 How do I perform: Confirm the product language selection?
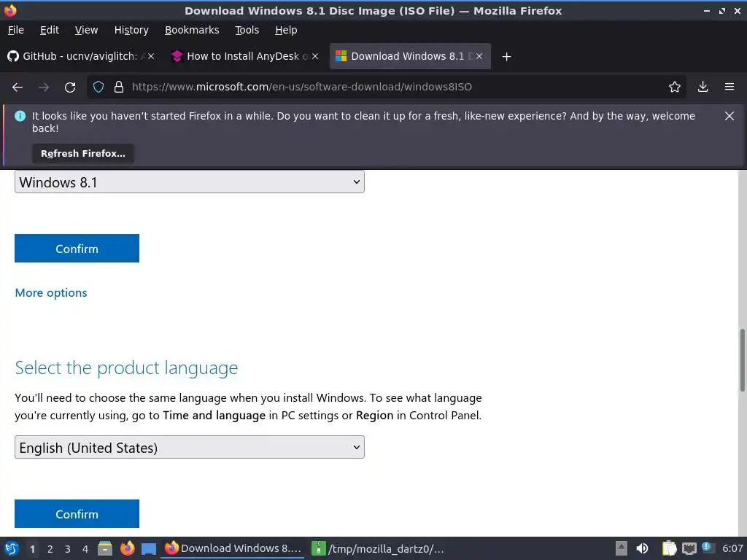click(x=77, y=514)
